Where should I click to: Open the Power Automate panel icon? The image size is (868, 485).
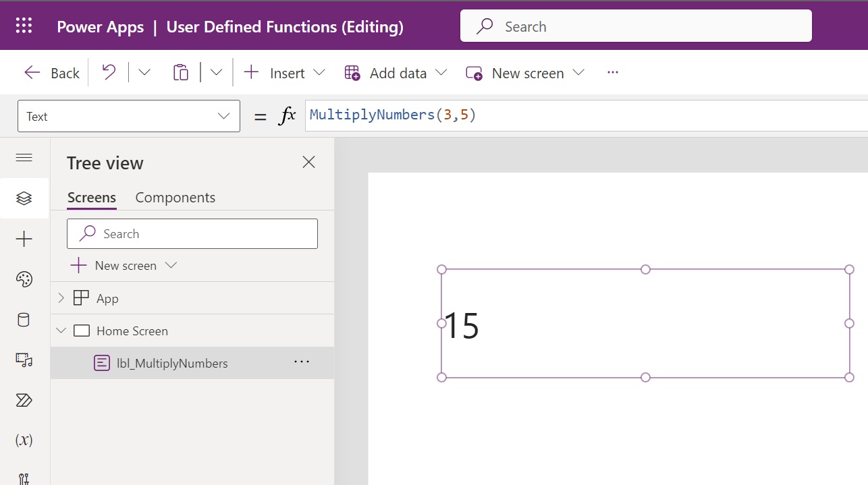[24, 400]
